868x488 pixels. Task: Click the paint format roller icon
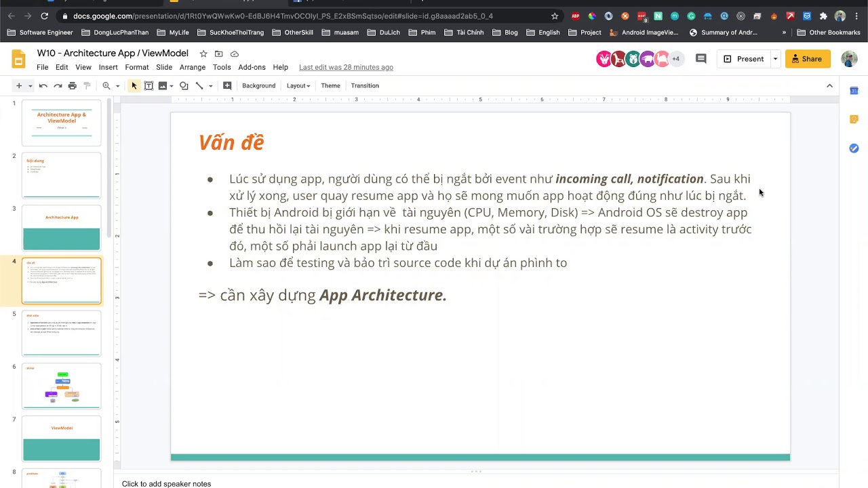click(x=87, y=85)
